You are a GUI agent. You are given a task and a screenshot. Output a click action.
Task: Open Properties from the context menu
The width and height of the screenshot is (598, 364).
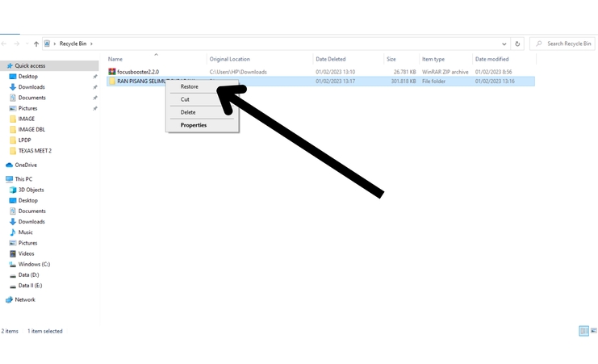point(194,125)
